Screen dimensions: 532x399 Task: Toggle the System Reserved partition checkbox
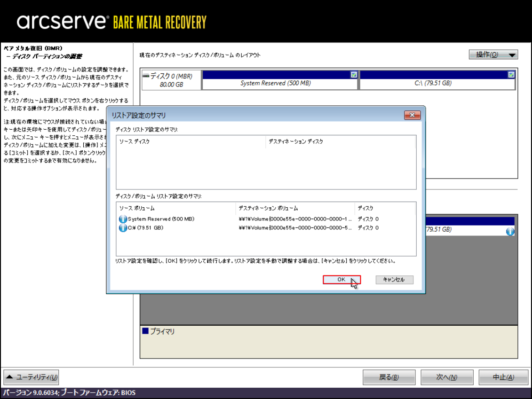click(354, 75)
